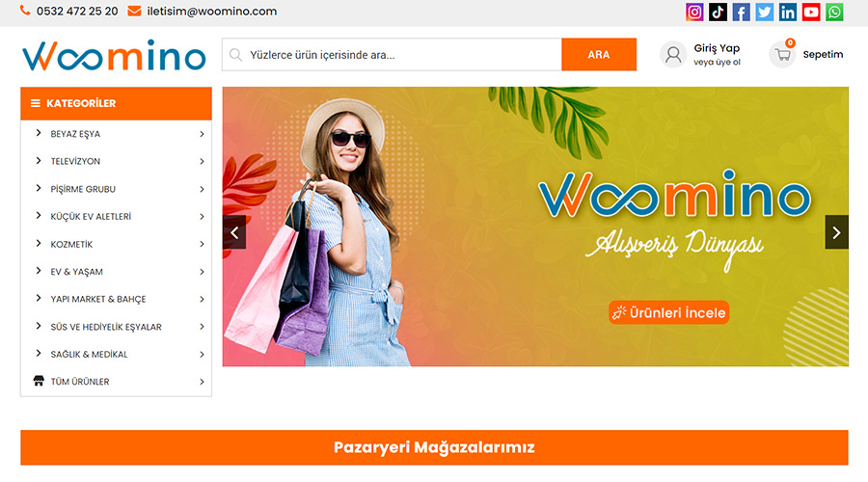868x482 pixels.
Task: Click the iletisim@woomino.com email link
Action: point(211,11)
